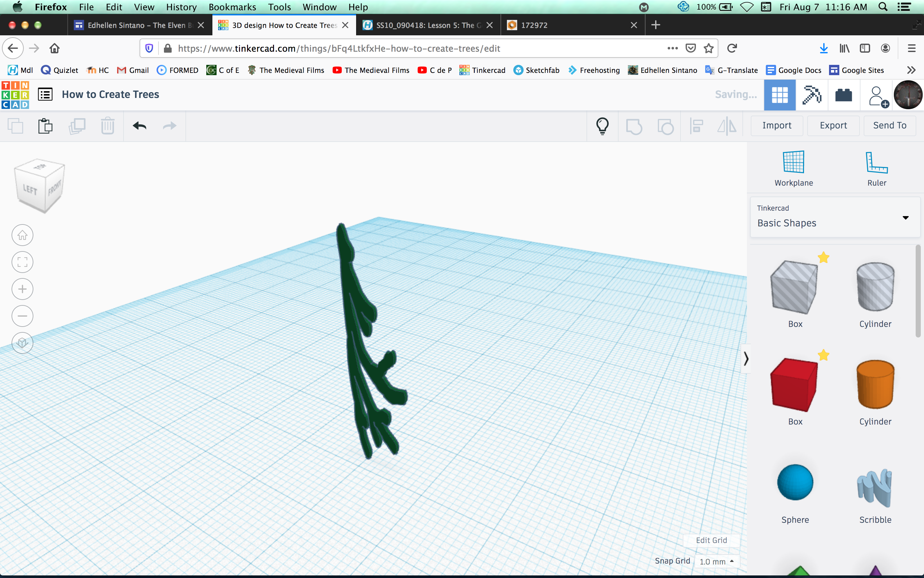
Task: Click the Import button
Action: coord(777,125)
